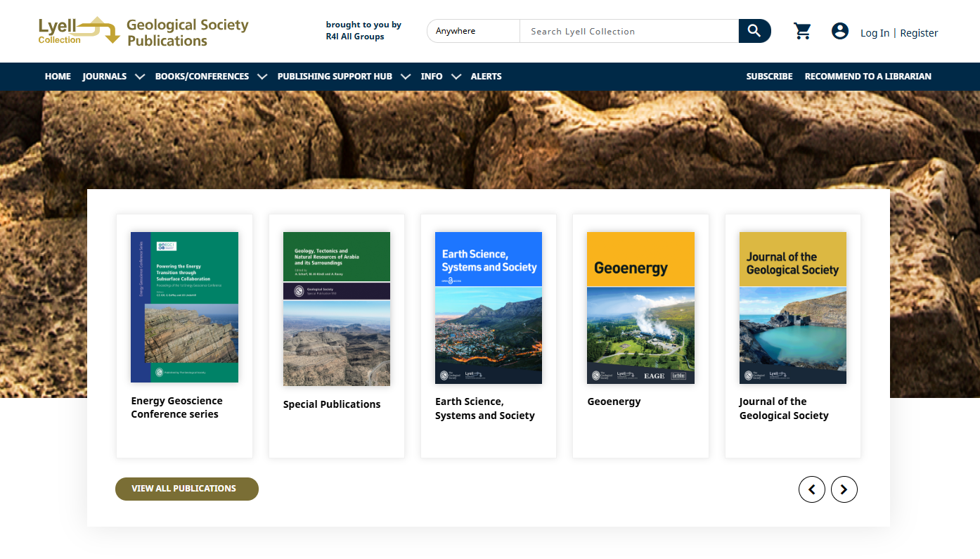Open the Special Publications cover image
Image resolution: width=980 pixels, height=559 pixels.
(x=337, y=309)
